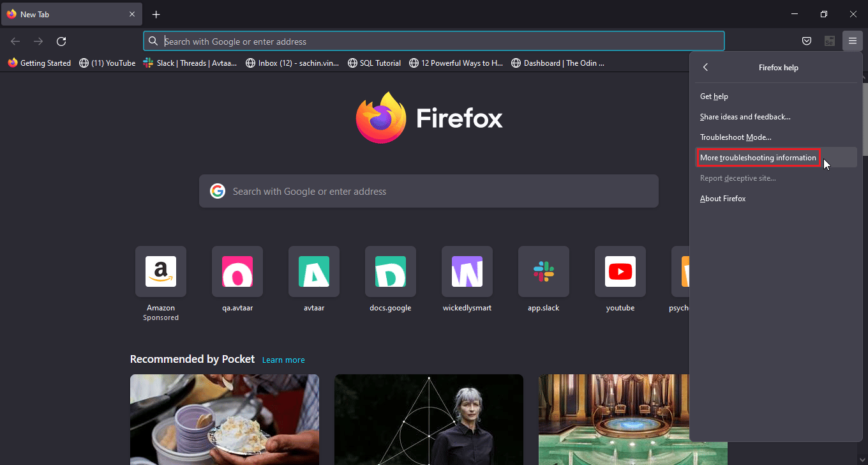Open the SQL Tutorial bookmark
The height and width of the screenshot is (465, 868).
click(375, 63)
